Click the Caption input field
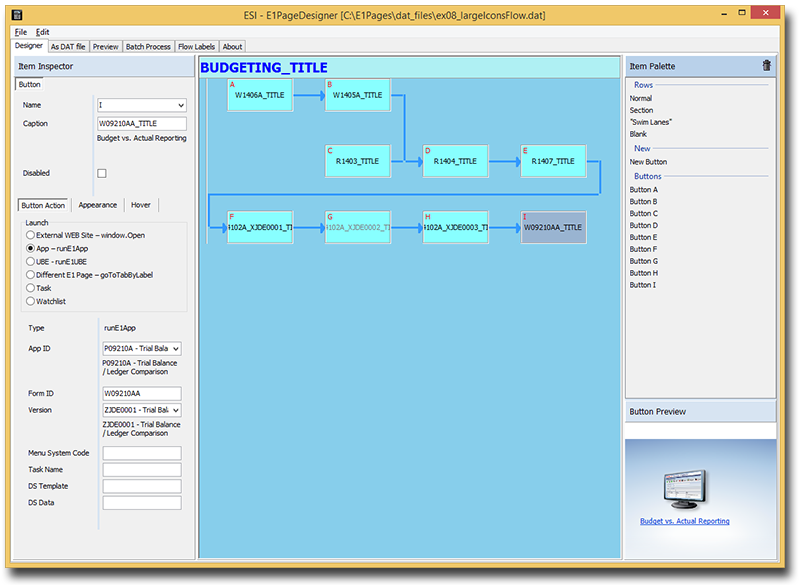The width and height of the screenshot is (800, 585). 142,123
